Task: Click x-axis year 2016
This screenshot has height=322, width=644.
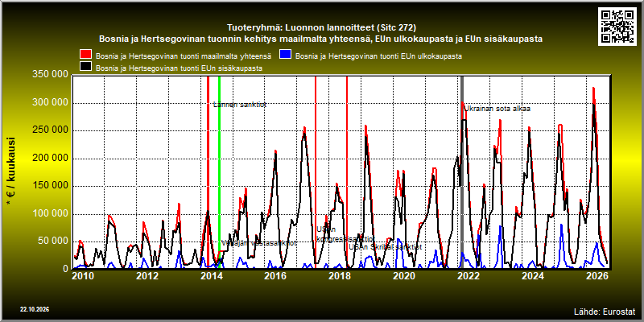Action: (x=275, y=276)
